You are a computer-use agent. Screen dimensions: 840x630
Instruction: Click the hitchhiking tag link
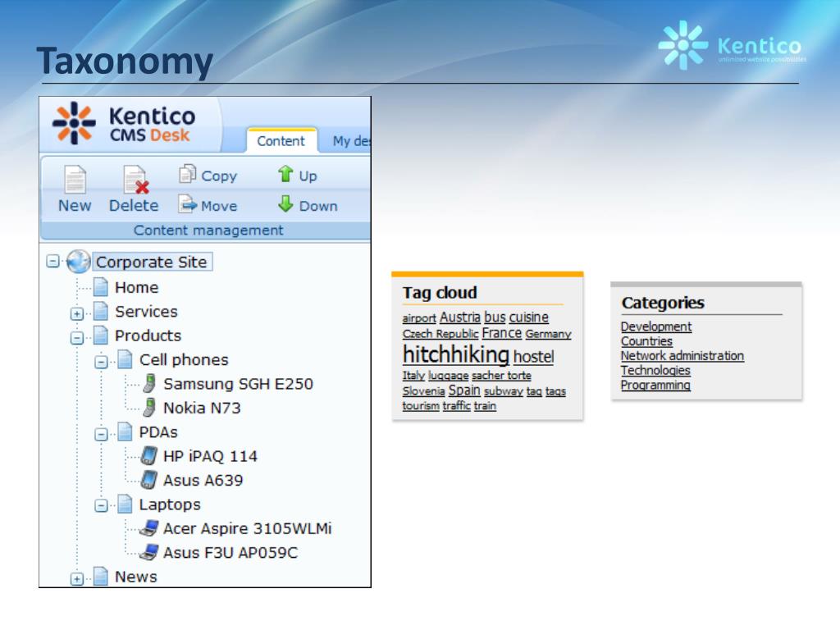click(456, 354)
